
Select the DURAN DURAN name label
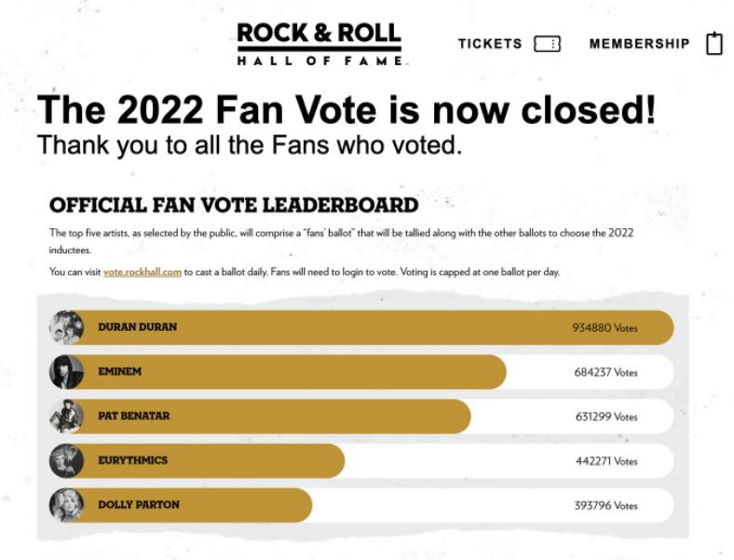coord(137,327)
